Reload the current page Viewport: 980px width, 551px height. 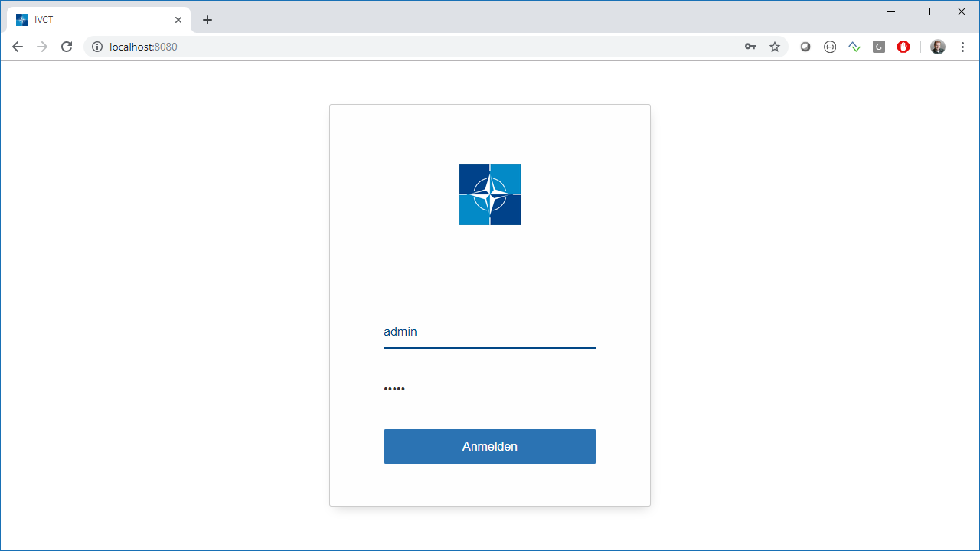pos(67,47)
